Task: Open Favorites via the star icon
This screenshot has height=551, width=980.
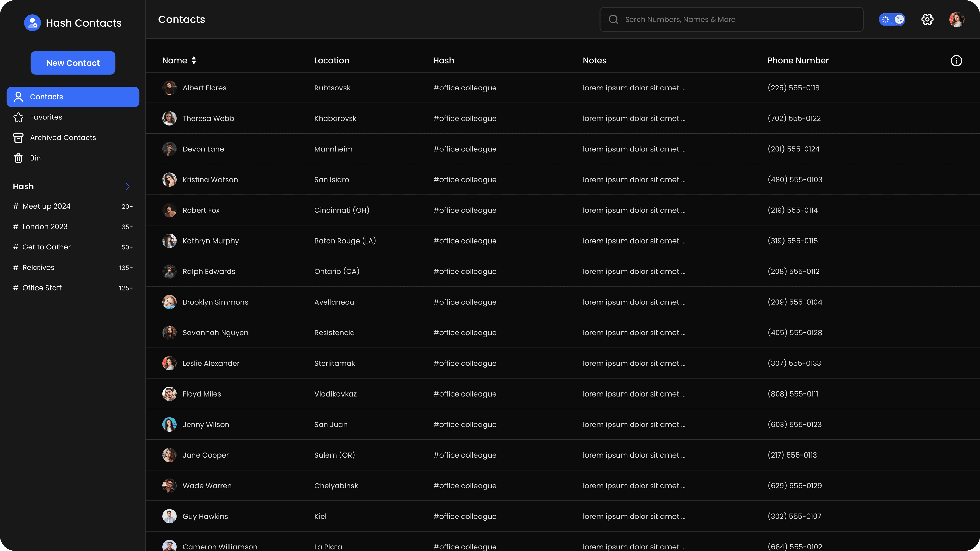Action: [18, 117]
